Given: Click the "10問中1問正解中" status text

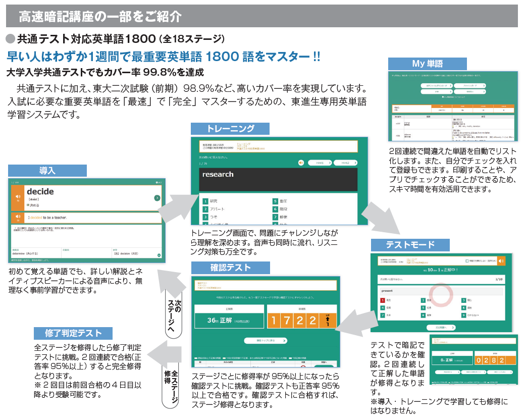Looking at the screenshot, I should point(441,270).
